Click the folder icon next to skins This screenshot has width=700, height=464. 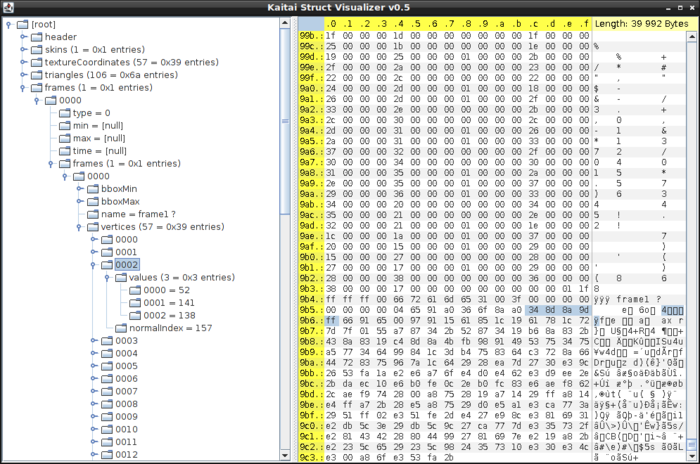point(35,49)
